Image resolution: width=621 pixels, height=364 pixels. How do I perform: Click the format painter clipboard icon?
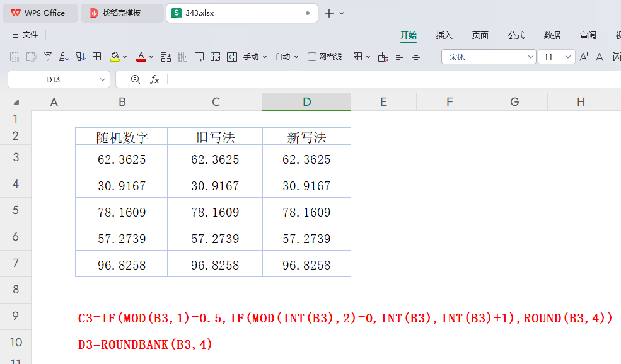(32, 57)
